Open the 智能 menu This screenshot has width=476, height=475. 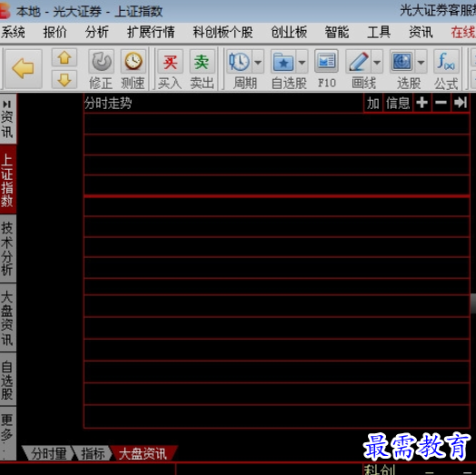337,32
